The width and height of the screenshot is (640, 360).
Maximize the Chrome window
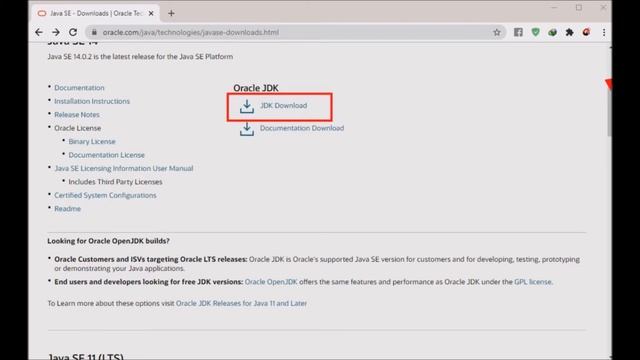click(579, 8)
